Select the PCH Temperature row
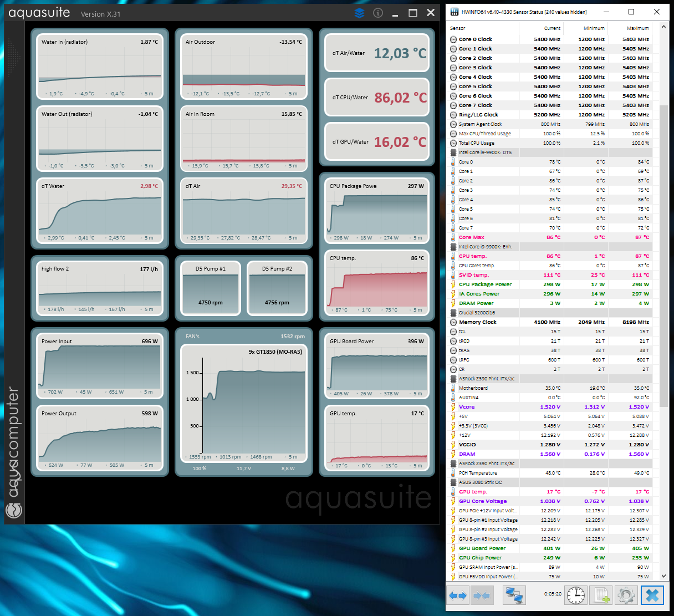This screenshot has width=674, height=616. click(550, 473)
